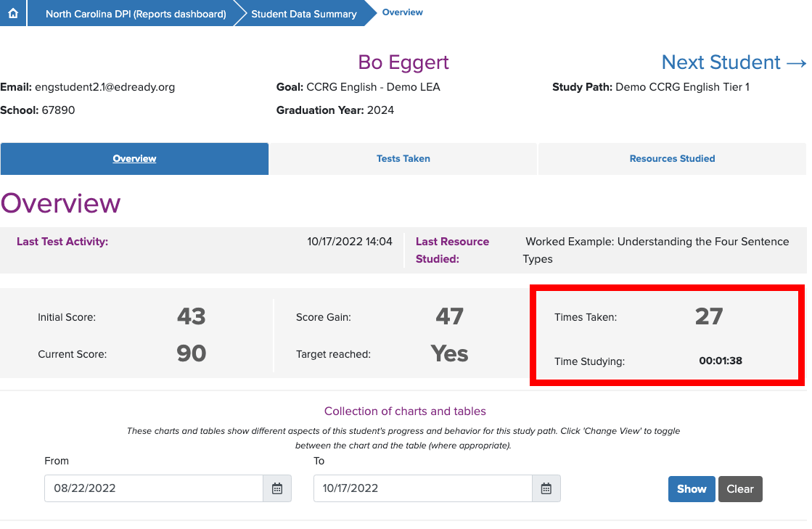Click the Times Taken value of 27
812x529 pixels.
pos(708,316)
